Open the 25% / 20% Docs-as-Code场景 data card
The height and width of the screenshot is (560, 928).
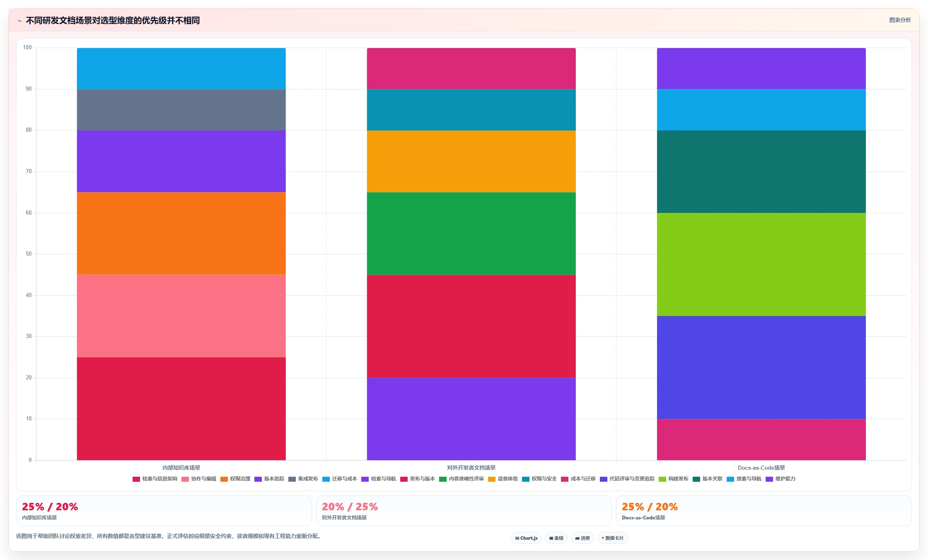(x=764, y=511)
